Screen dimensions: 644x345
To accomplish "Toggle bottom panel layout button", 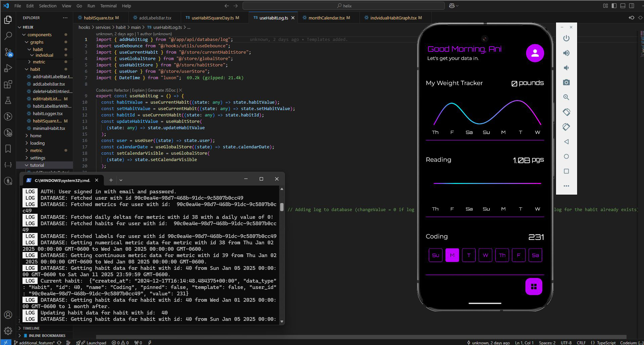I will (x=623, y=6).
